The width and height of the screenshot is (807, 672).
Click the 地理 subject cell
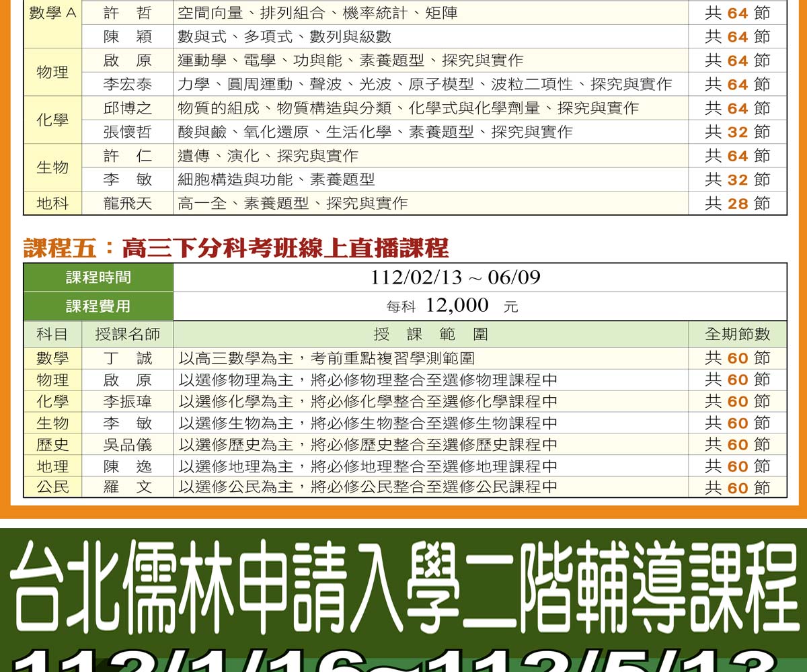52,466
